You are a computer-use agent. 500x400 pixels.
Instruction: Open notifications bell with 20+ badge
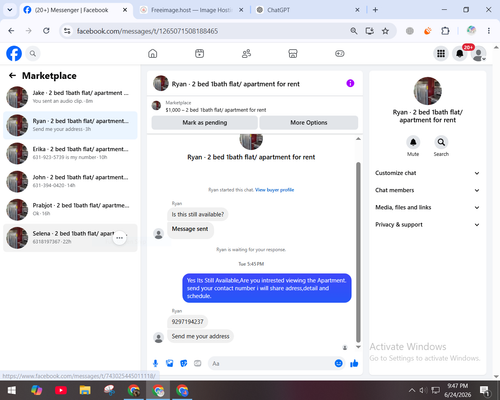pos(460,53)
